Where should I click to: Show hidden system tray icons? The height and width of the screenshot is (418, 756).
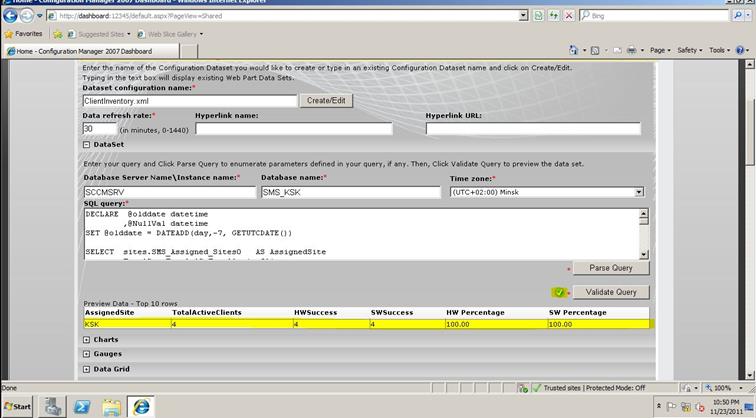659,407
